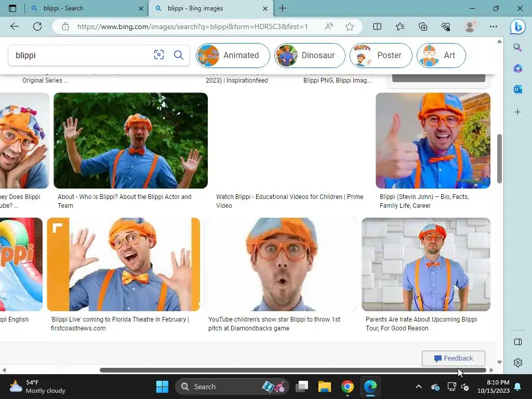Filter results by Animated
This screenshot has width=532, height=399.
233,55
